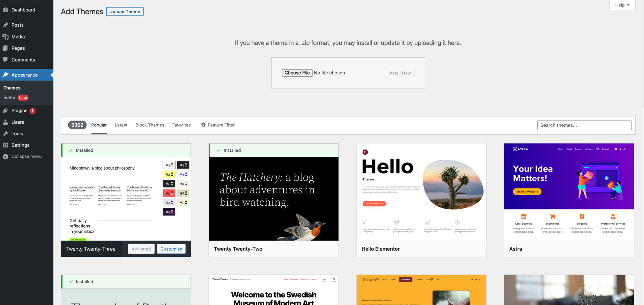644x305 pixels.
Task: Click the Feature Filter gear icon
Action: pos(203,125)
